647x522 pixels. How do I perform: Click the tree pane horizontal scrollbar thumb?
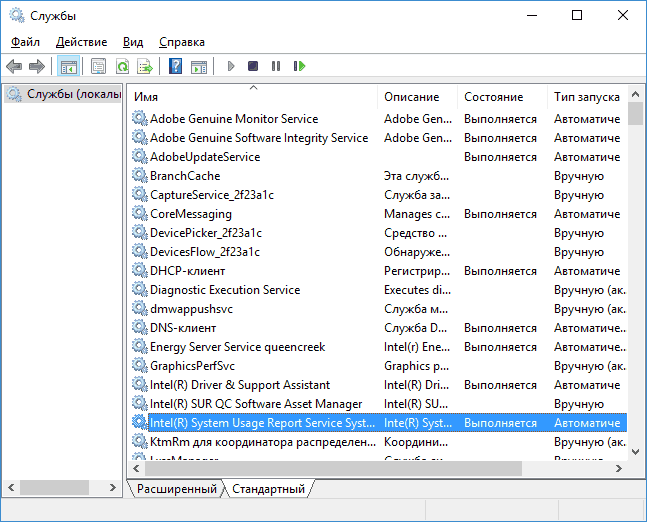pos(54,487)
